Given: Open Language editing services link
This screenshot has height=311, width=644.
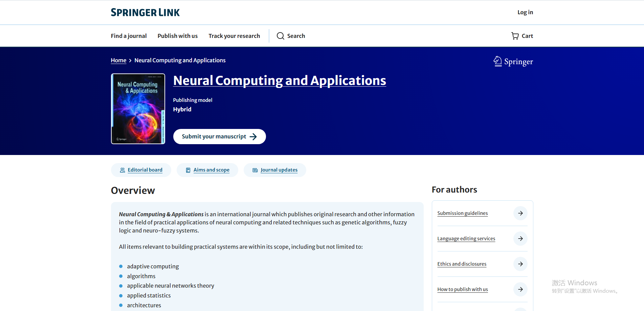Looking at the screenshot, I should click(x=466, y=239).
